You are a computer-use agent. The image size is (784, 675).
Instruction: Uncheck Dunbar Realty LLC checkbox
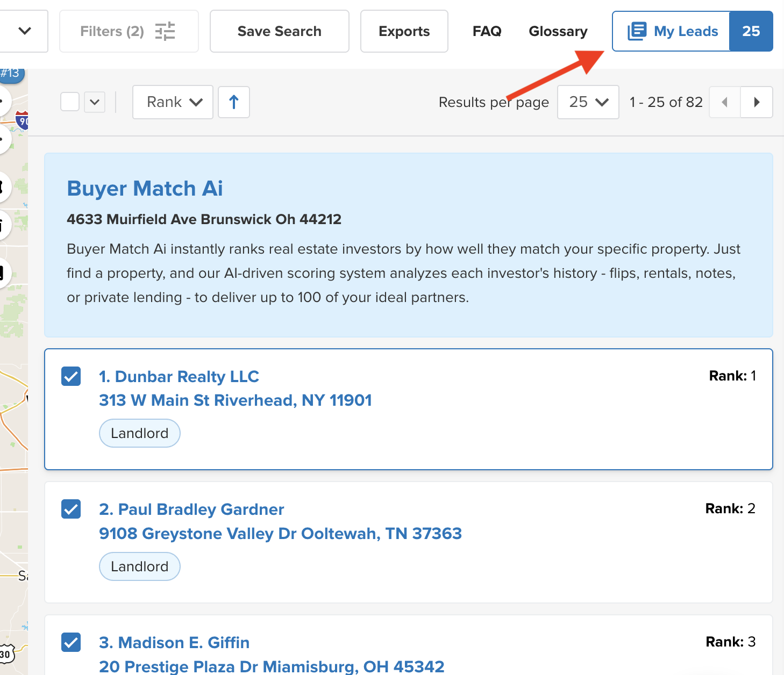pyautogui.click(x=71, y=376)
